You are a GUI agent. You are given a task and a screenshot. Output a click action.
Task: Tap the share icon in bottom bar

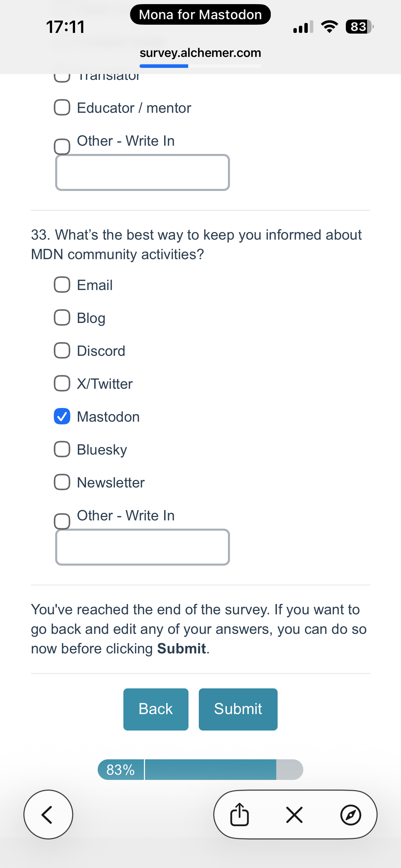pyautogui.click(x=239, y=815)
